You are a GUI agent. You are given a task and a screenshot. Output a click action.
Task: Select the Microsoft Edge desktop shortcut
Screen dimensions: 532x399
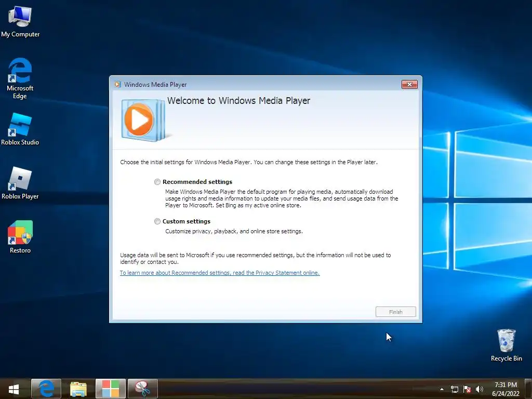pos(20,78)
